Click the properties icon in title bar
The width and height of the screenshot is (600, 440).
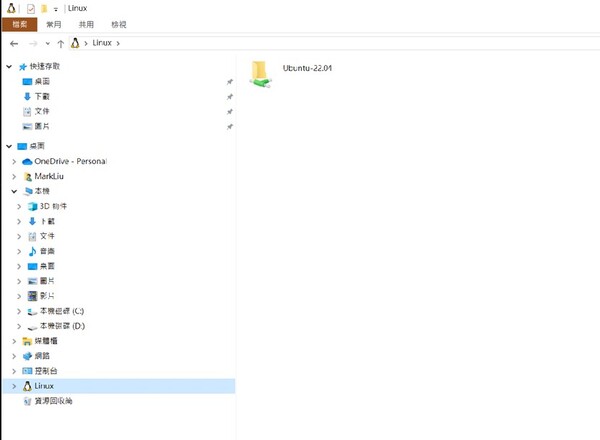[x=30, y=8]
